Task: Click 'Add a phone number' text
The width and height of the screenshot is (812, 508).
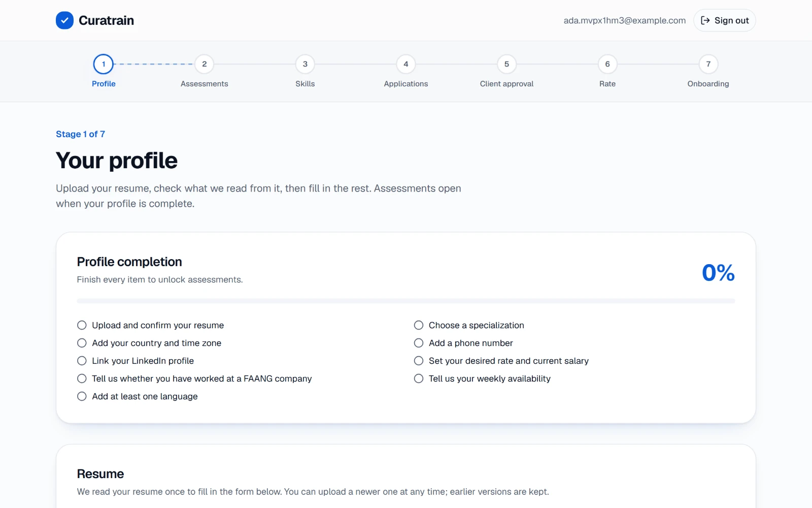Action: (x=471, y=343)
